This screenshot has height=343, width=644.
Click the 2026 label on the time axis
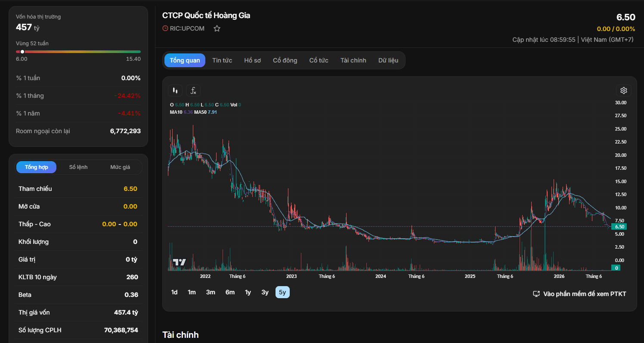point(559,276)
